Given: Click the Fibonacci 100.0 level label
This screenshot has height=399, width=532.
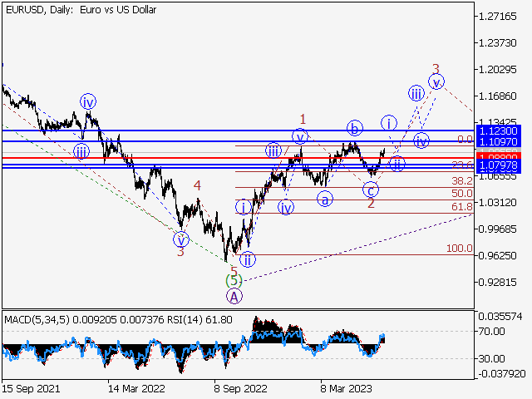Looking at the screenshot, I should pyautogui.click(x=460, y=249).
